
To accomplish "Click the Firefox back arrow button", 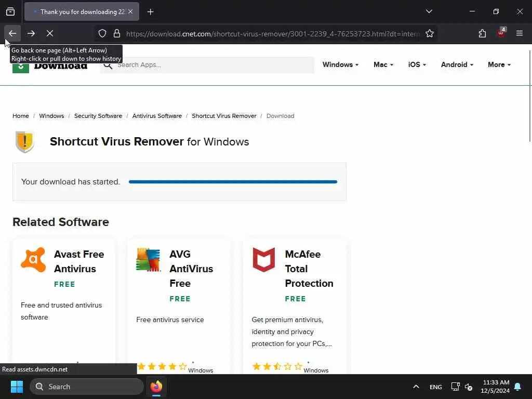I will (12, 33).
